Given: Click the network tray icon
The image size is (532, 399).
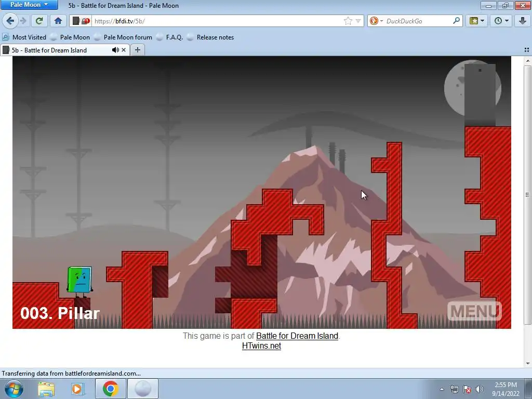Looking at the screenshot, I should pos(454,389).
